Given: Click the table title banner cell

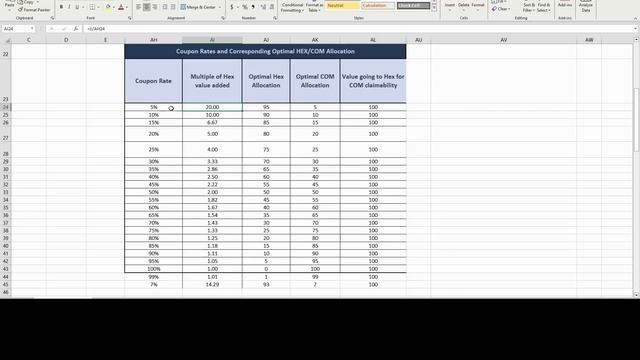Looking at the screenshot, I should tap(265, 51).
